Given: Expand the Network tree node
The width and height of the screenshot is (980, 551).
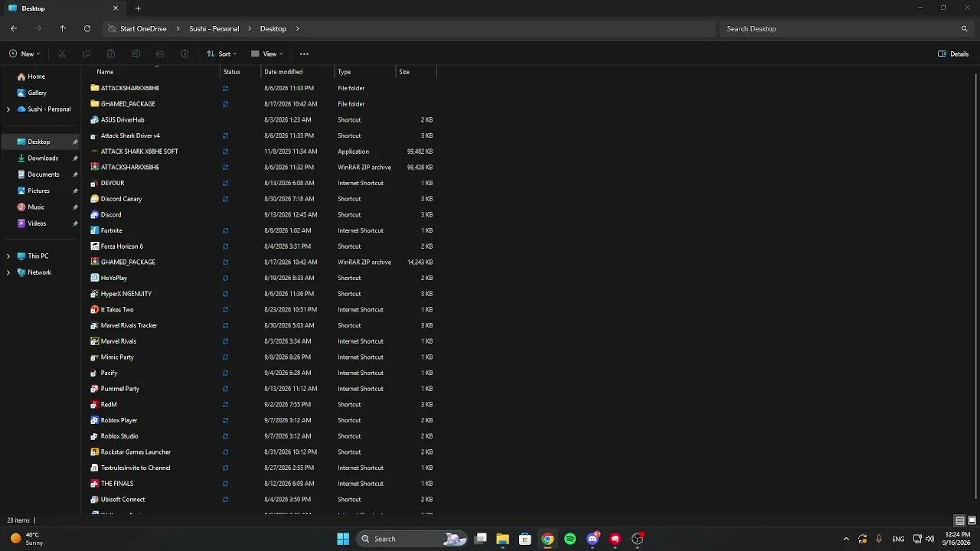Looking at the screenshot, I should coord(8,272).
